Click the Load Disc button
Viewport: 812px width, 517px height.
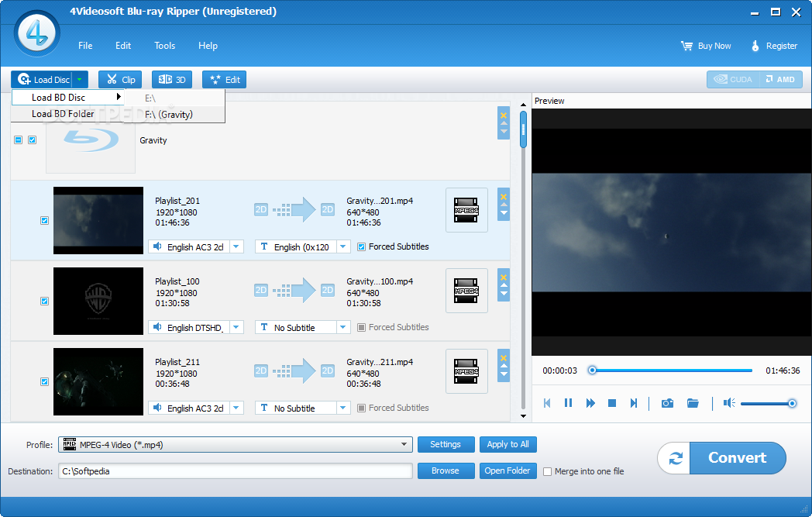[43, 79]
